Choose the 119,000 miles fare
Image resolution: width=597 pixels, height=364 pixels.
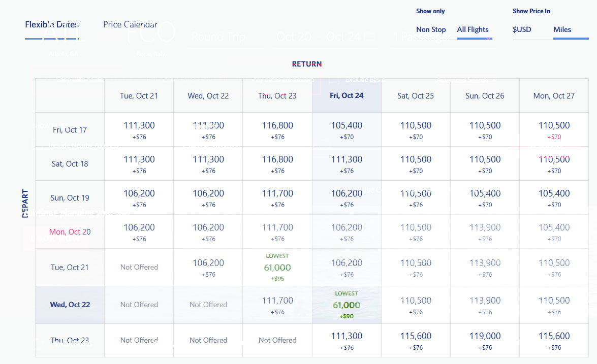coord(485,341)
